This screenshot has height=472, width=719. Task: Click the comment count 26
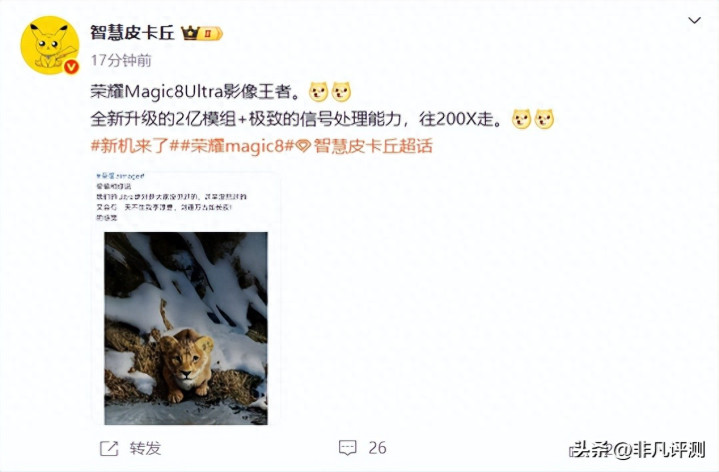coord(377,448)
